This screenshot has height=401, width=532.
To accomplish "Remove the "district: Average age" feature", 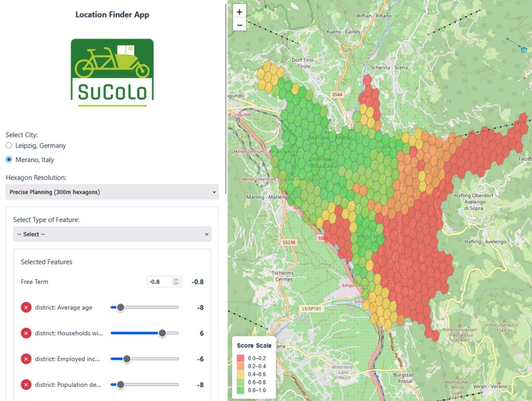I will coord(26,307).
